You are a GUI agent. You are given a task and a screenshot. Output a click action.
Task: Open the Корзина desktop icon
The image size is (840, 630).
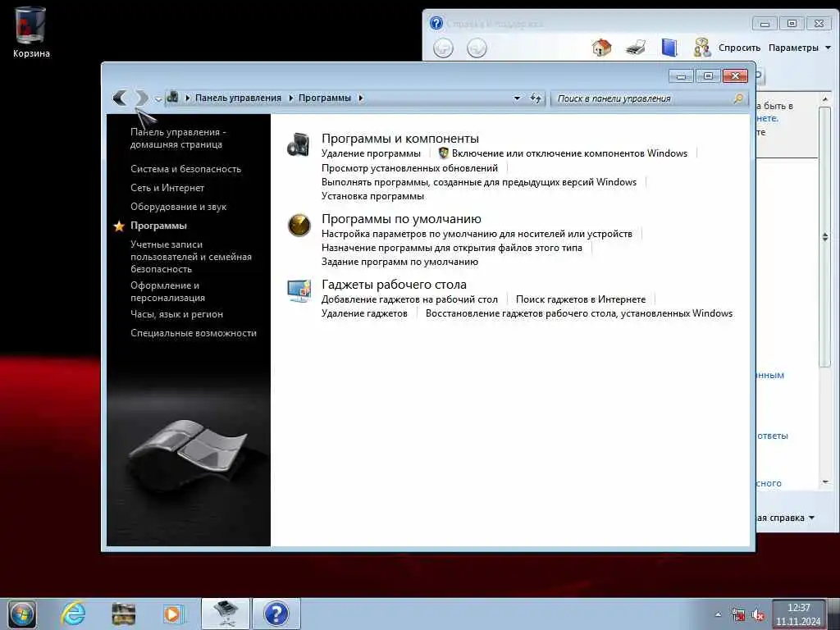(31, 32)
